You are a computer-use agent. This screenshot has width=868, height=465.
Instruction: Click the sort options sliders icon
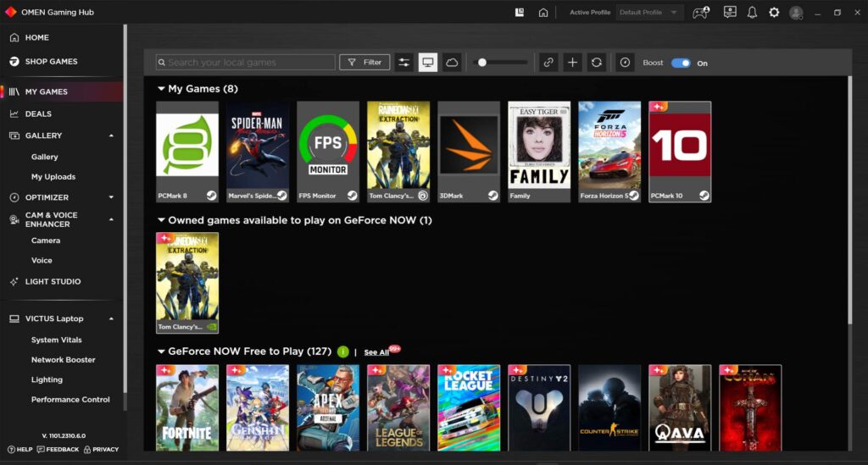pyautogui.click(x=404, y=63)
